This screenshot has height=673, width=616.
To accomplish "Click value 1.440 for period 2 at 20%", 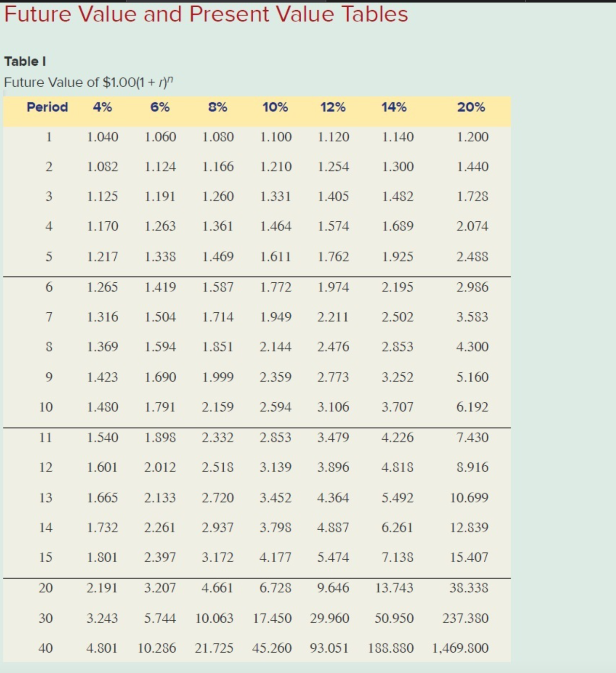I will click(x=472, y=167).
